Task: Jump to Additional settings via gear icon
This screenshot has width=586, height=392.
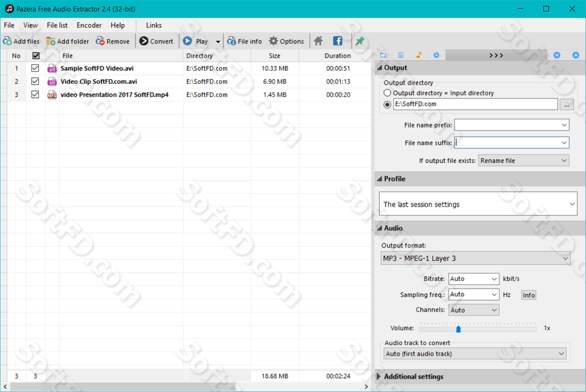Action: pyautogui.click(x=436, y=55)
